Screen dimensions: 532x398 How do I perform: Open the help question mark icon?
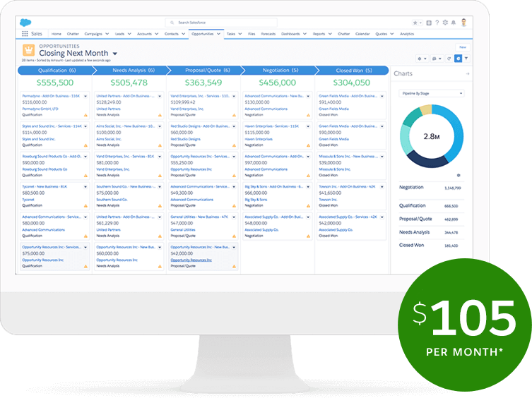(437, 23)
